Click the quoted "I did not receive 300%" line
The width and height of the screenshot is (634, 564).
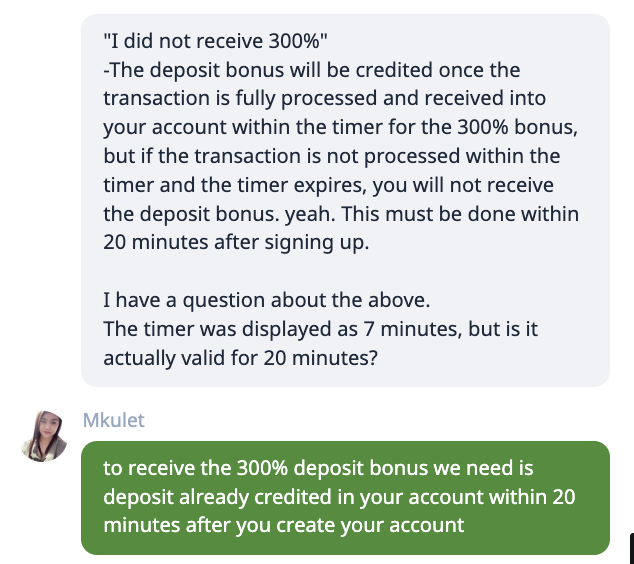tap(215, 41)
